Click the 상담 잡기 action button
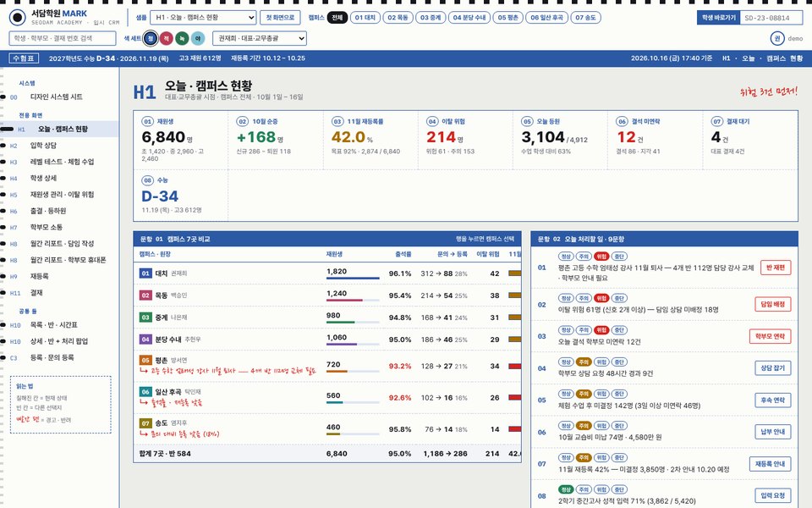Screen dimensions: 812x508 coord(772,368)
